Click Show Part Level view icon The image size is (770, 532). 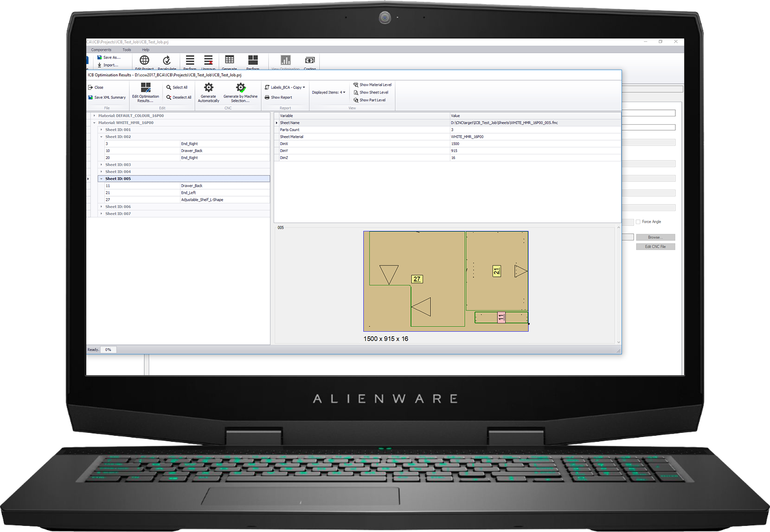click(x=356, y=100)
